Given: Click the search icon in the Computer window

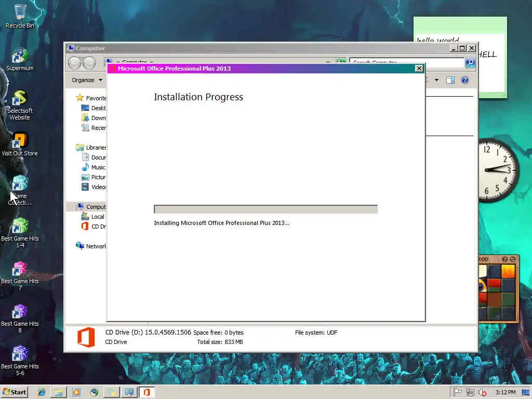Looking at the screenshot, I should [470, 62].
